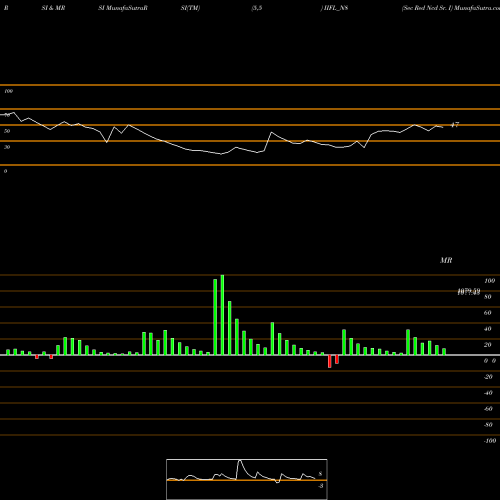Click the RSI current value label 47
500x500 pixels.
pos(455,125)
